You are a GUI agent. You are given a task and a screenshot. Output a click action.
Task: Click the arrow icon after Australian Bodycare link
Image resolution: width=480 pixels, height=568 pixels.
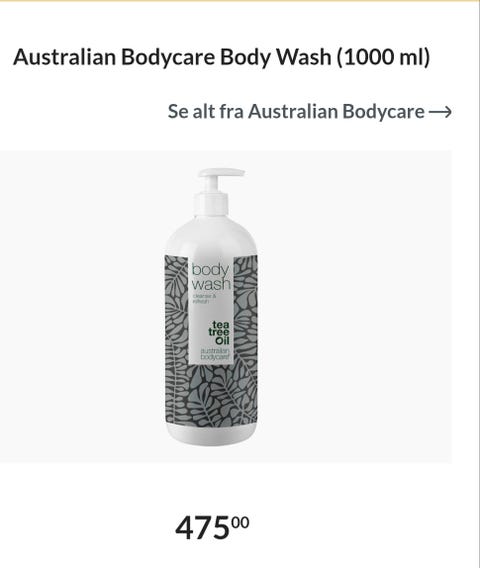(440, 112)
